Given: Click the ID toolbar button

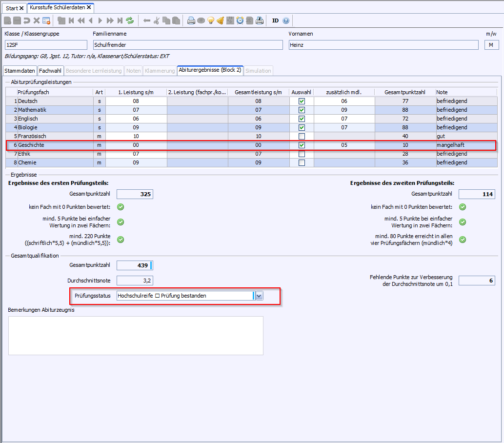Looking at the screenshot, I should point(275,20).
